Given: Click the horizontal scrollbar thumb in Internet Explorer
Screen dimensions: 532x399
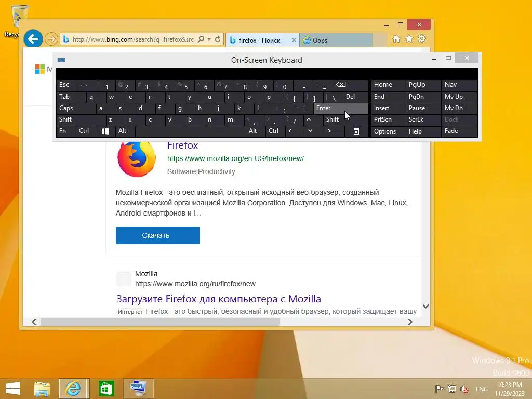Looking at the screenshot, I should (160, 322).
